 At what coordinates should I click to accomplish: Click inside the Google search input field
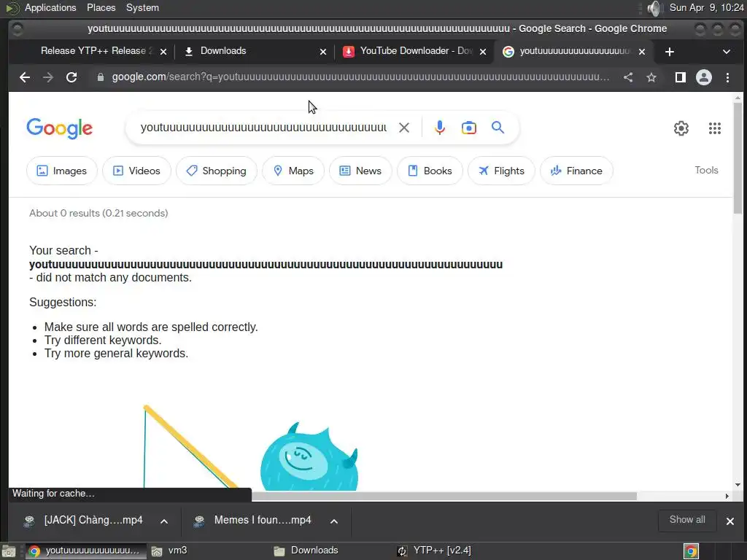263,128
